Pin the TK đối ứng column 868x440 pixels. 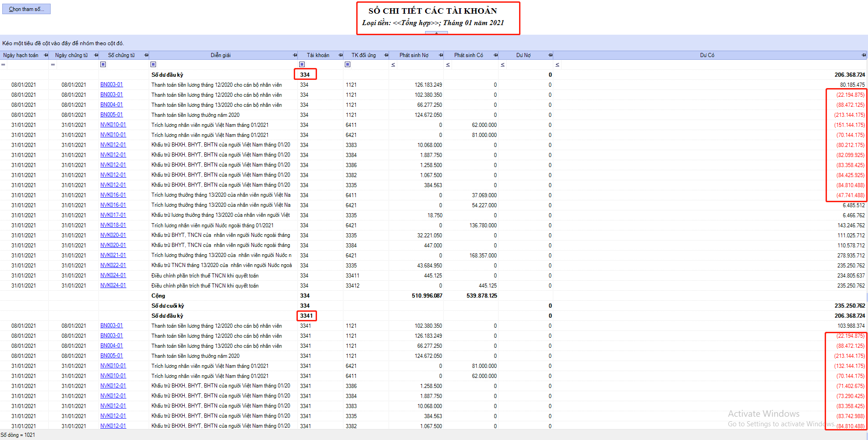[386, 55]
